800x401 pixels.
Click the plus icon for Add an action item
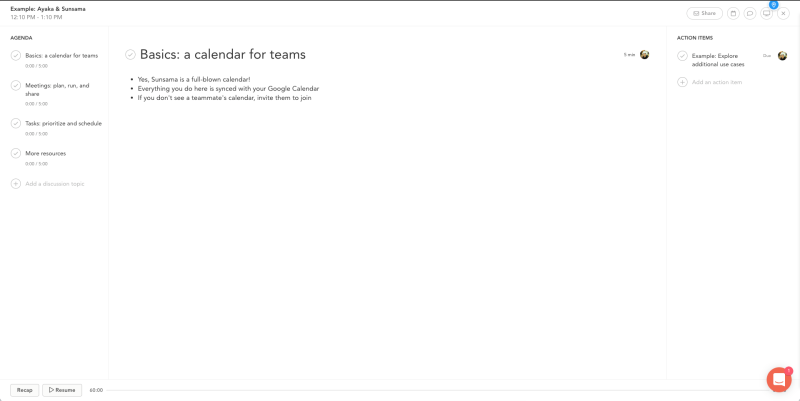(682, 82)
